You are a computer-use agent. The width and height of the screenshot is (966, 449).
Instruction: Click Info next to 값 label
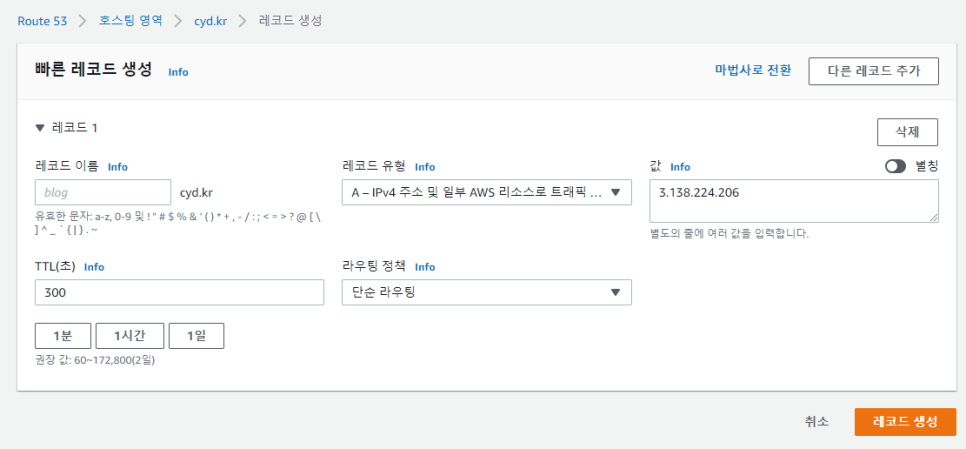pyautogui.click(x=680, y=167)
